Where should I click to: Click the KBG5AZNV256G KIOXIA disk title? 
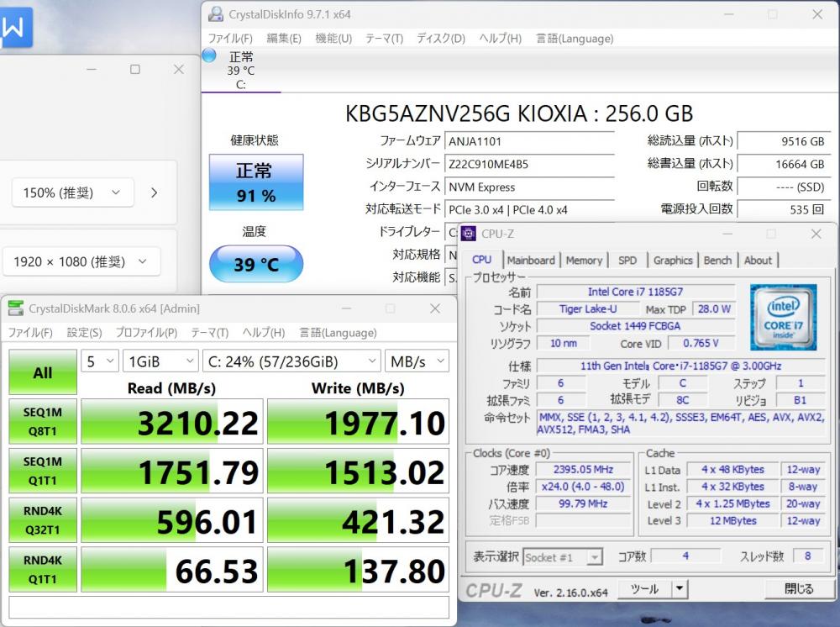[x=519, y=113]
